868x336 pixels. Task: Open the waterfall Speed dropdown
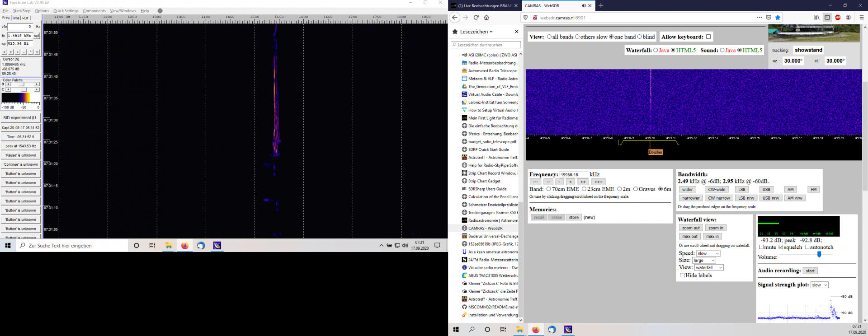point(708,253)
